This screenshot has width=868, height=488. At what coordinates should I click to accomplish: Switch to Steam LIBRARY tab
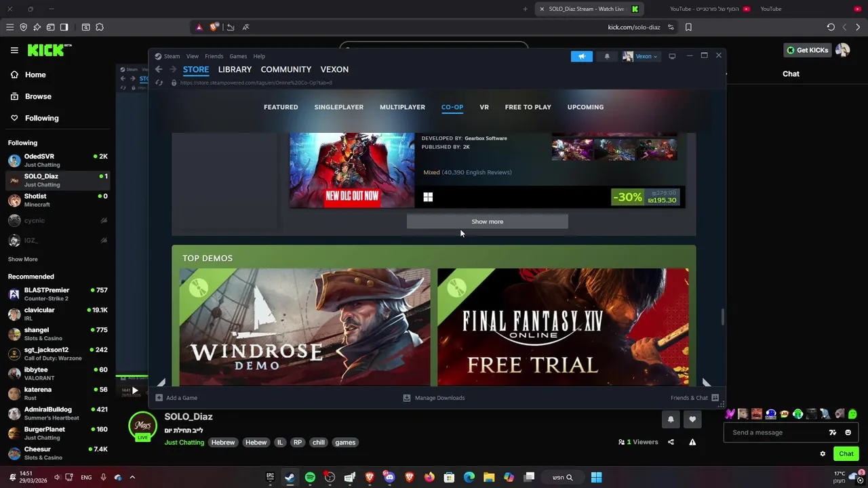235,69
